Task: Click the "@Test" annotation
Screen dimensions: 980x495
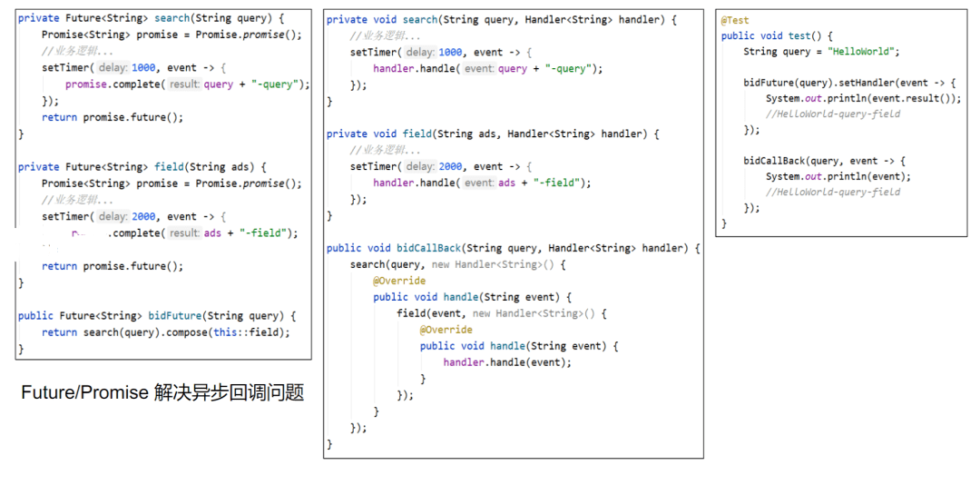Action: pos(735,20)
